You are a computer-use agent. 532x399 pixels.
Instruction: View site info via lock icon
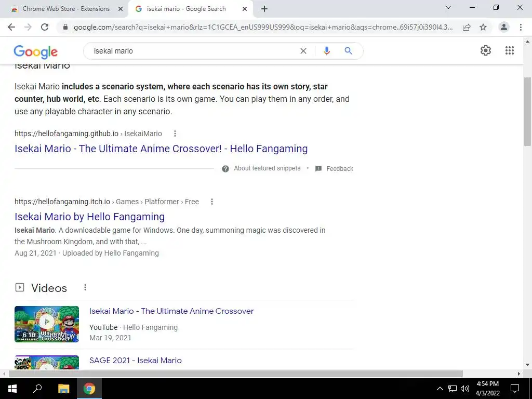click(65, 27)
